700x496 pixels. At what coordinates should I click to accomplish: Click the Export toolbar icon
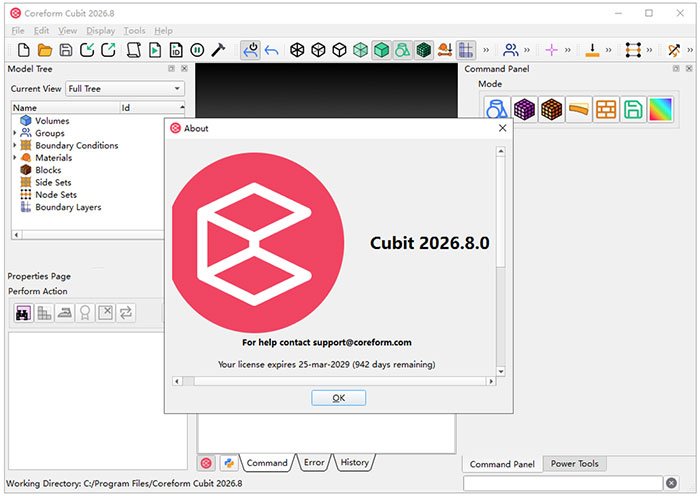click(x=108, y=50)
